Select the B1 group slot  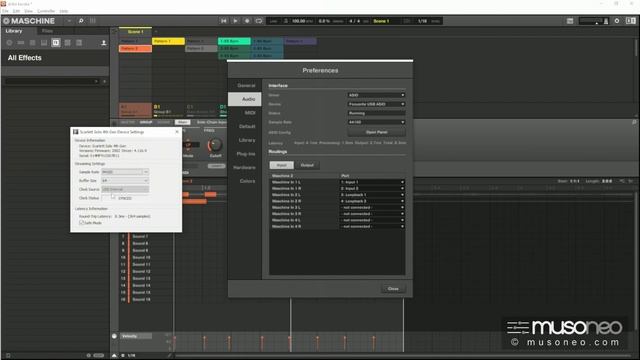(168, 109)
